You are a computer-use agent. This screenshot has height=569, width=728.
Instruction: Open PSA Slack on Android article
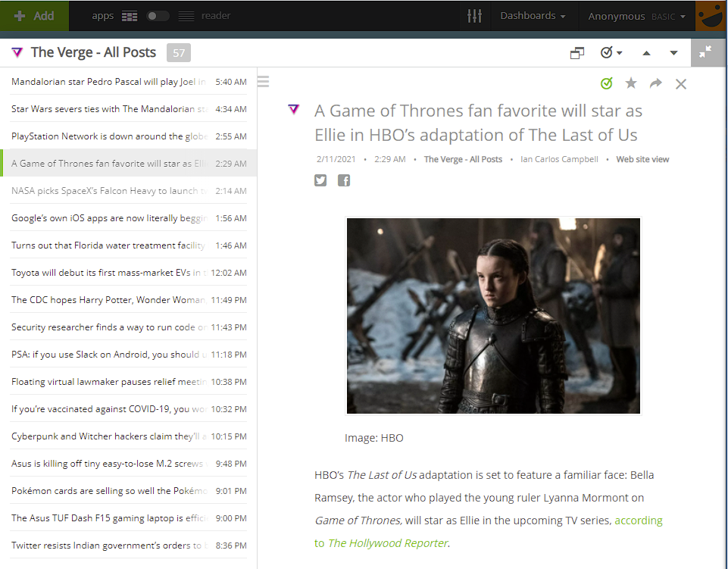click(129, 355)
